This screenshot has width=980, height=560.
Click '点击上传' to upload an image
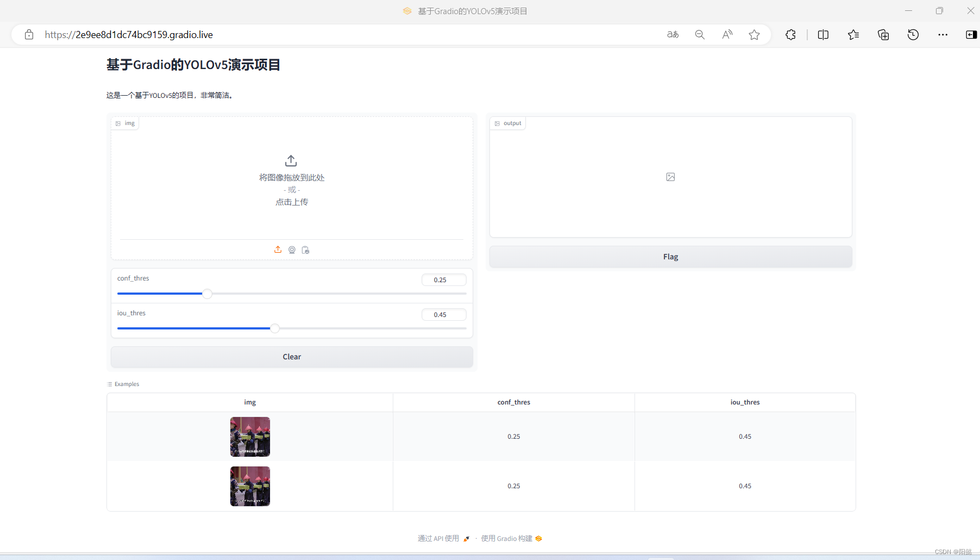coord(292,202)
